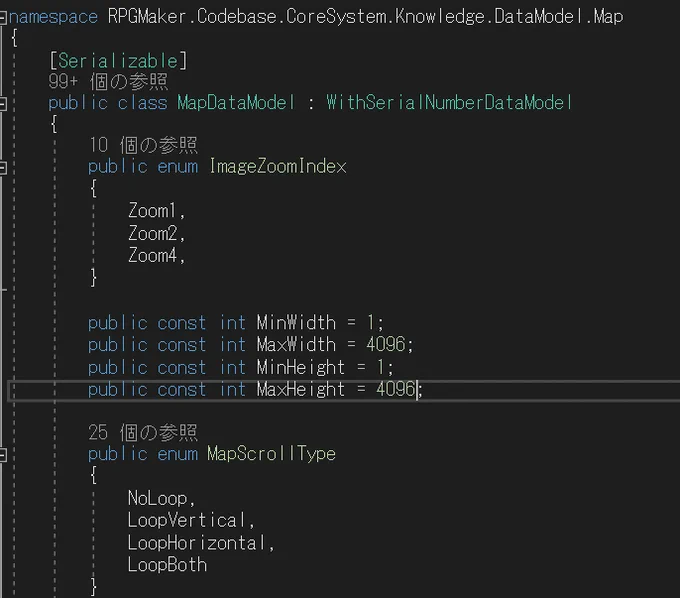This screenshot has height=598, width=680.
Task: Open the '99+ 個の参照' CodeLens link
Action: click(x=108, y=82)
